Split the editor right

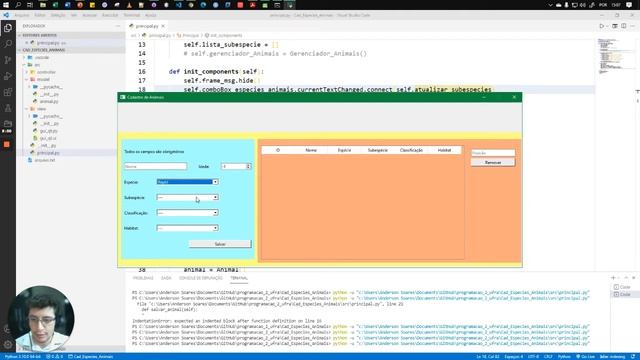click(624, 26)
